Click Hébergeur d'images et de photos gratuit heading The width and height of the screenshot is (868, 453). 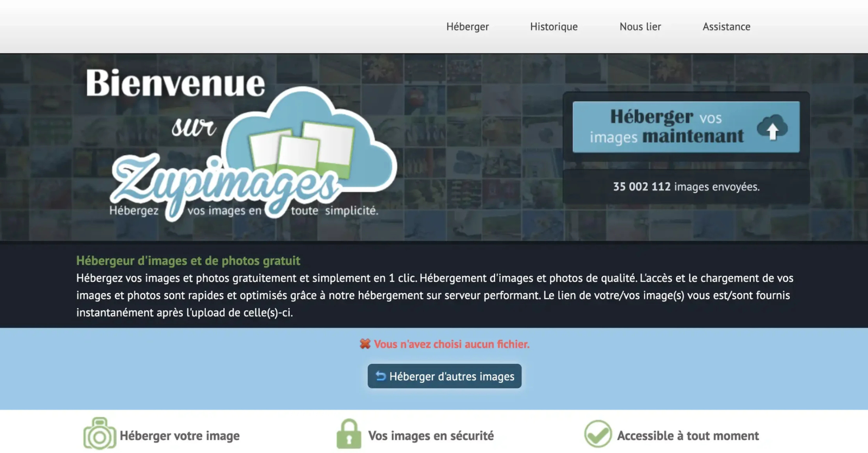click(188, 261)
